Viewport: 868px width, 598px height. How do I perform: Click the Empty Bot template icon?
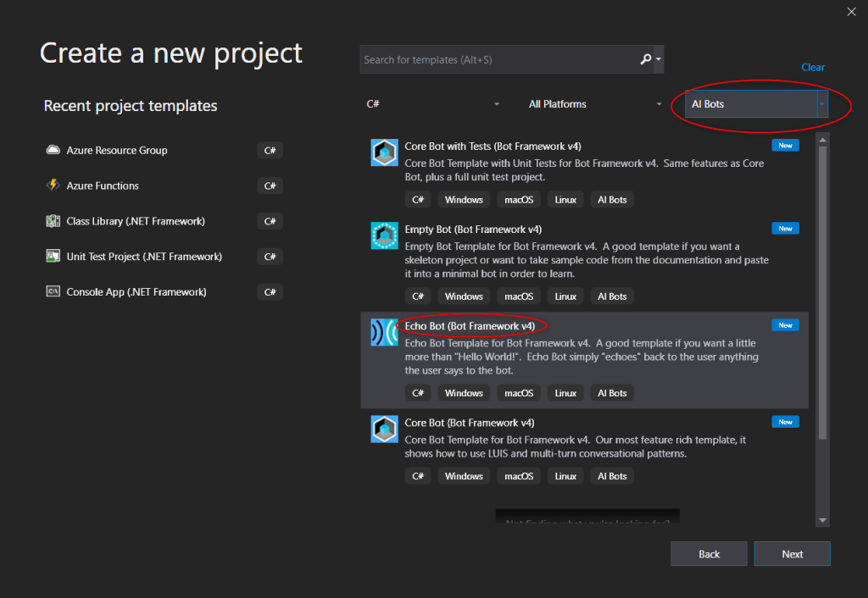[x=384, y=235]
